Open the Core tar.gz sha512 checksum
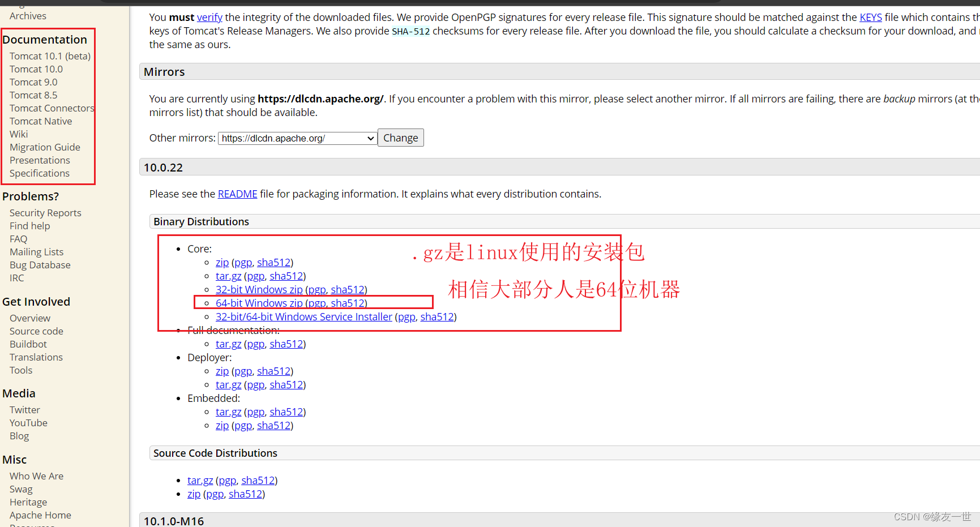Screen dimensions: 980x527 [x=286, y=276]
